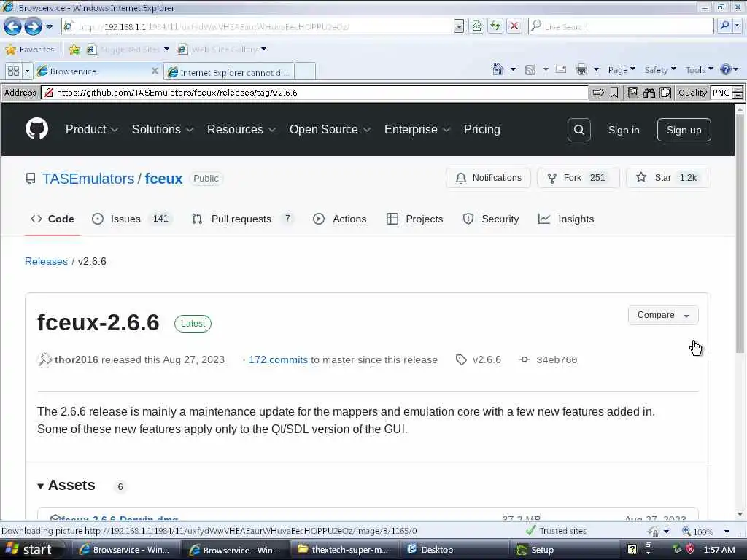This screenshot has height=560, width=747.
Task: Click the Releases breadcrumb link
Action: 46,262
